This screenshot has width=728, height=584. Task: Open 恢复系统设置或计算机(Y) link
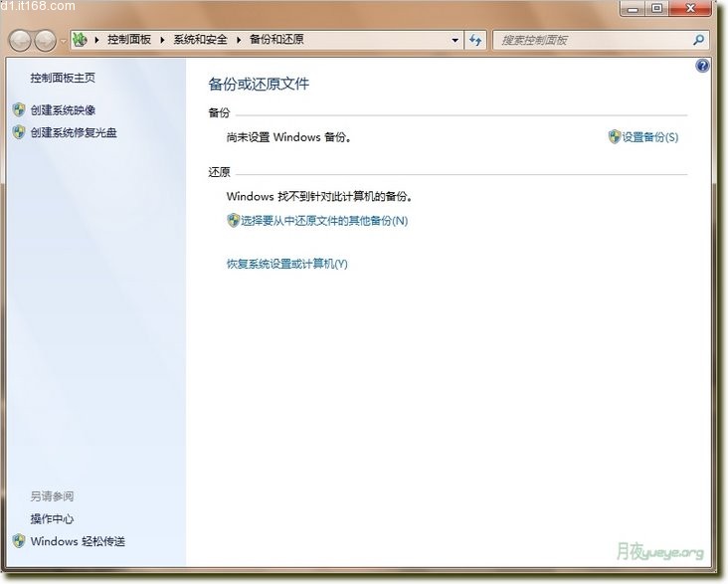point(287,264)
